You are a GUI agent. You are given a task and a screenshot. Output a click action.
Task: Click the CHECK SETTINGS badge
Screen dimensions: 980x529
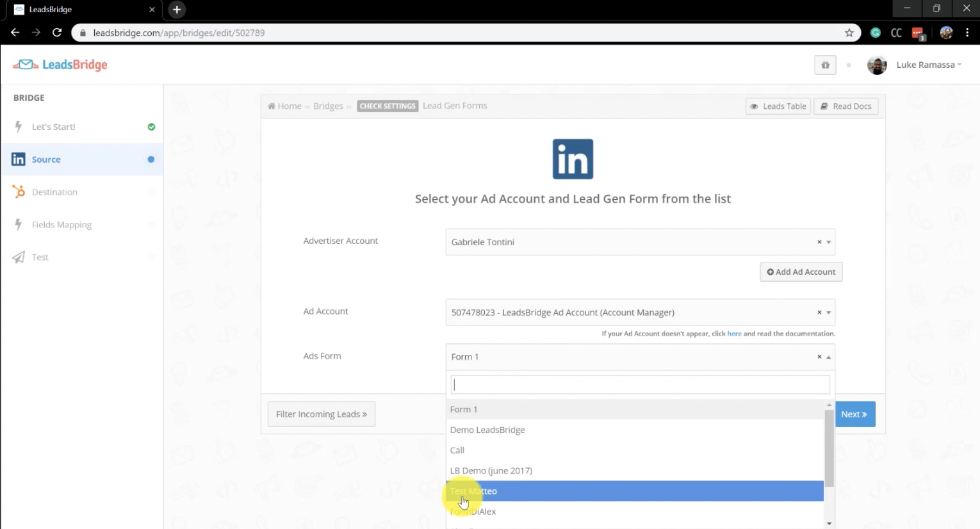tap(388, 106)
